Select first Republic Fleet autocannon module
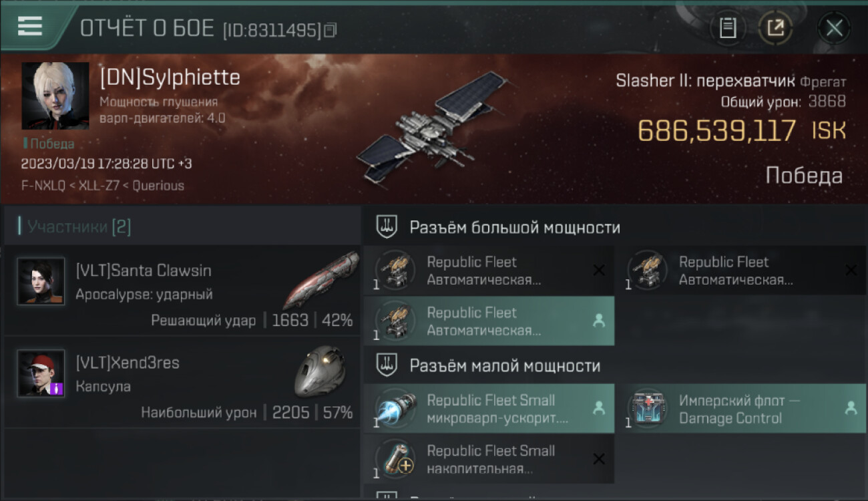 [x=489, y=271]
